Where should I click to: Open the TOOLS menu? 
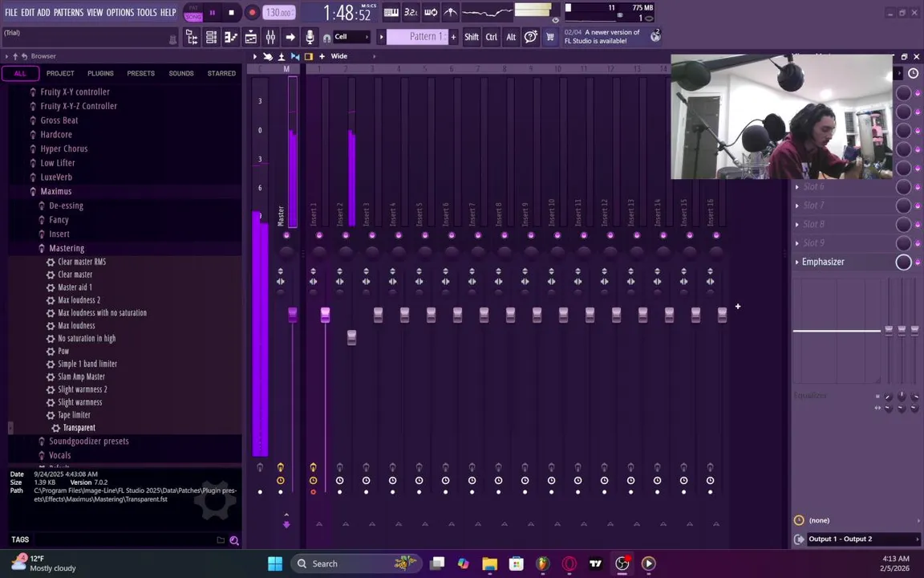tap(147, 12)
